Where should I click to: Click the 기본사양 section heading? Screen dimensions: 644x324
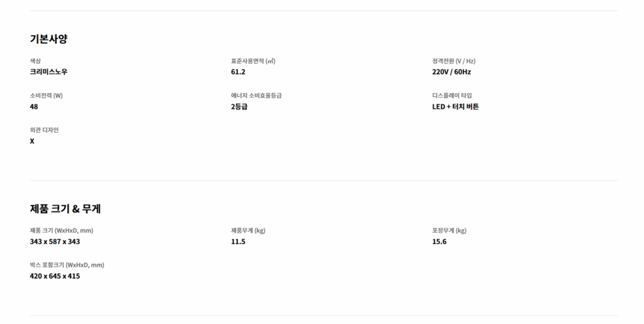48,39
